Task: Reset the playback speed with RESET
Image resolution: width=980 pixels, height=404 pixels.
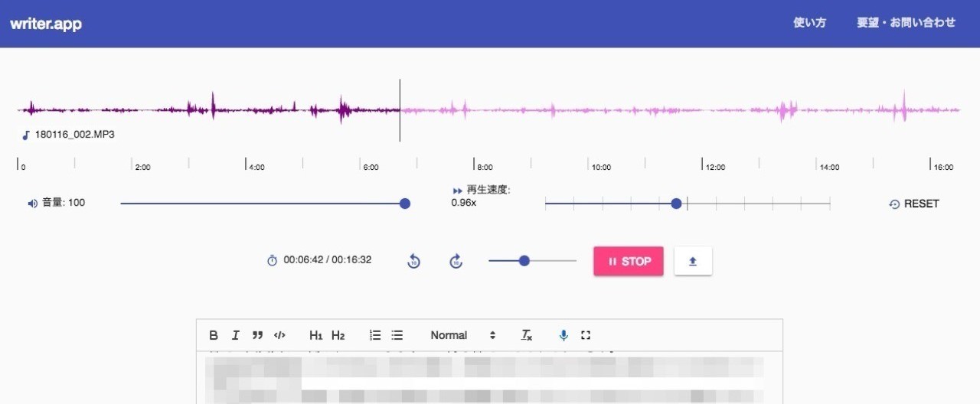Action: coord(914,204)
